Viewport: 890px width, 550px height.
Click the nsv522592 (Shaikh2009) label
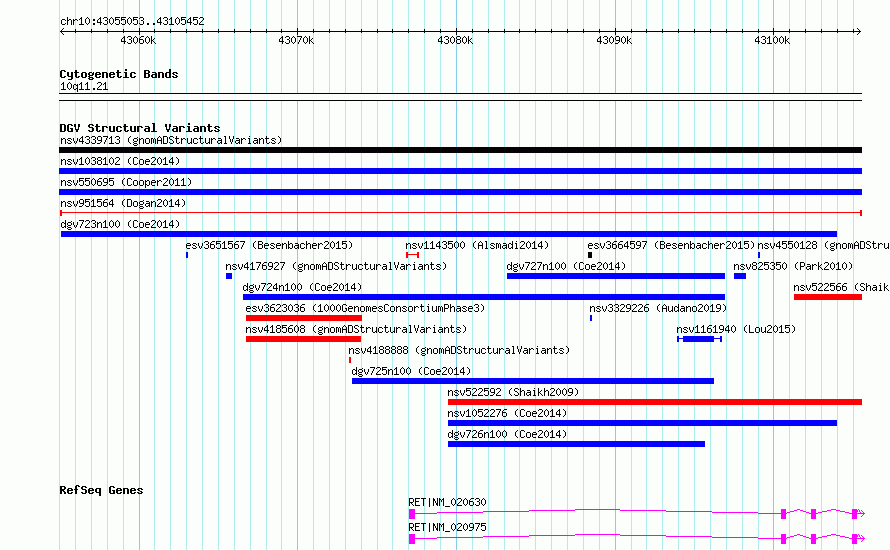tap(513, 392)
